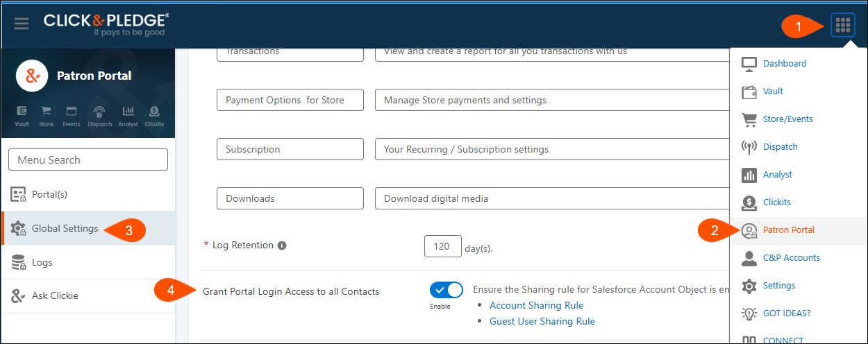
Task: Open the Account Sharing Rule link
Action: tap(536, 305)
